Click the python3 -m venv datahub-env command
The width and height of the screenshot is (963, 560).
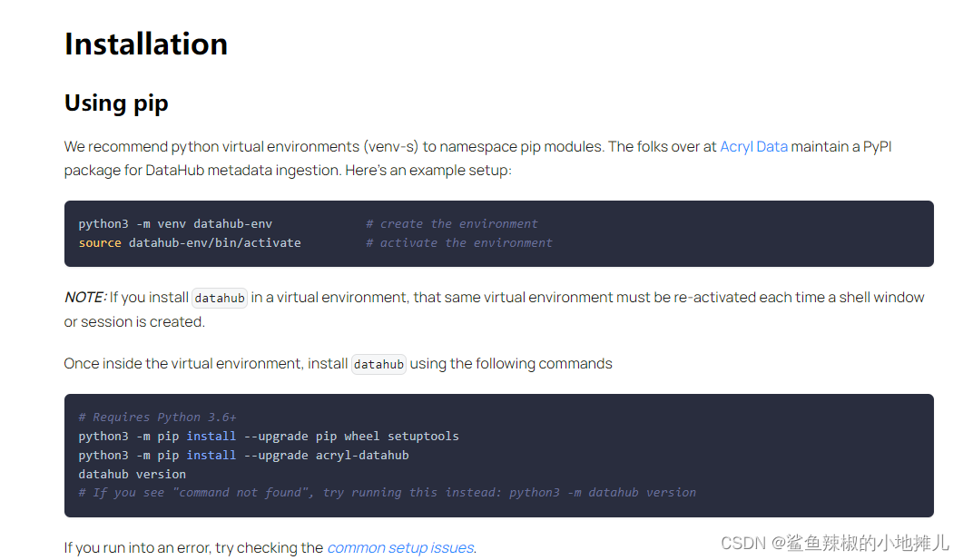point(175,223)
